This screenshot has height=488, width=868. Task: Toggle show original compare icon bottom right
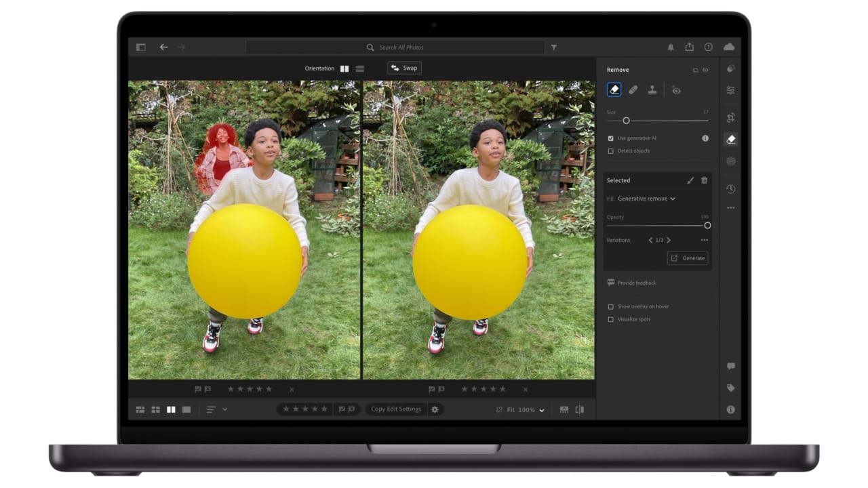point(579,409)
